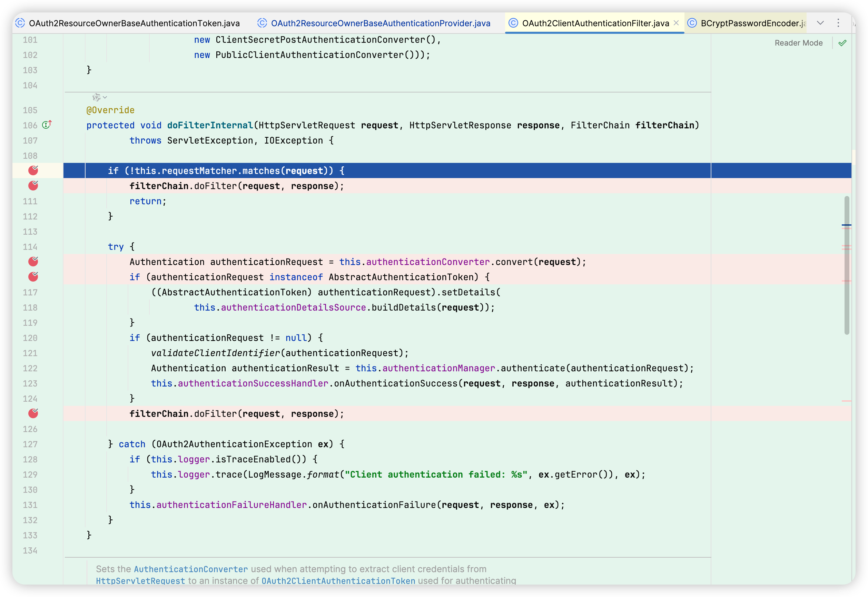Remove breakpoint on filterChain.doFilter after authentication block
This screenshot has width=868, height=597.
click(33, 413)
